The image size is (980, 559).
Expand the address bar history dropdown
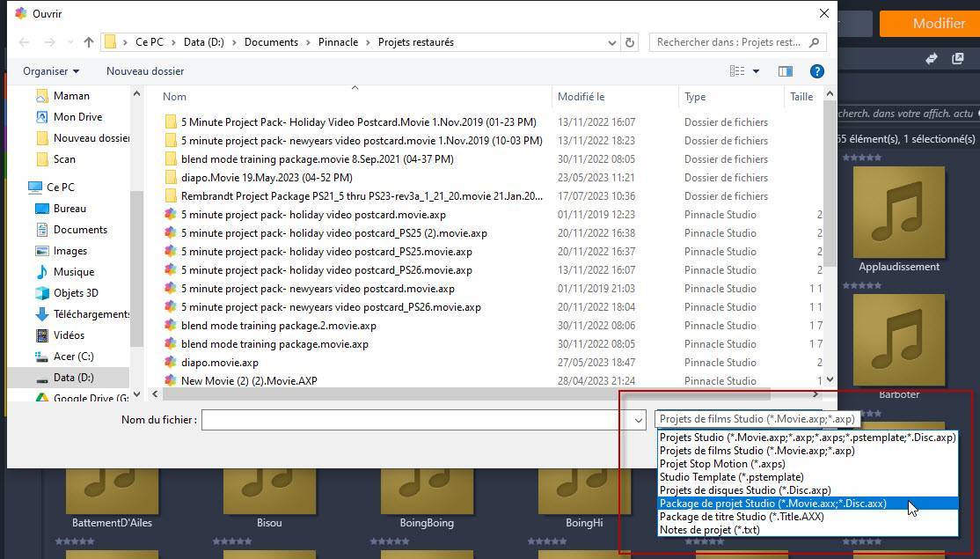click(x=612, y=42)
